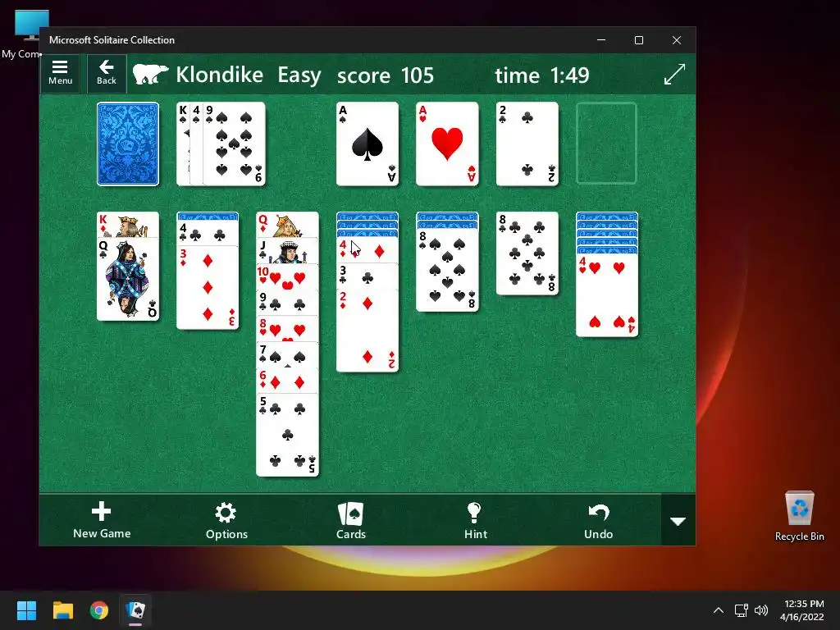840x630 pixels.
Task: Select the Queen of clubs card
Action: 128,279
